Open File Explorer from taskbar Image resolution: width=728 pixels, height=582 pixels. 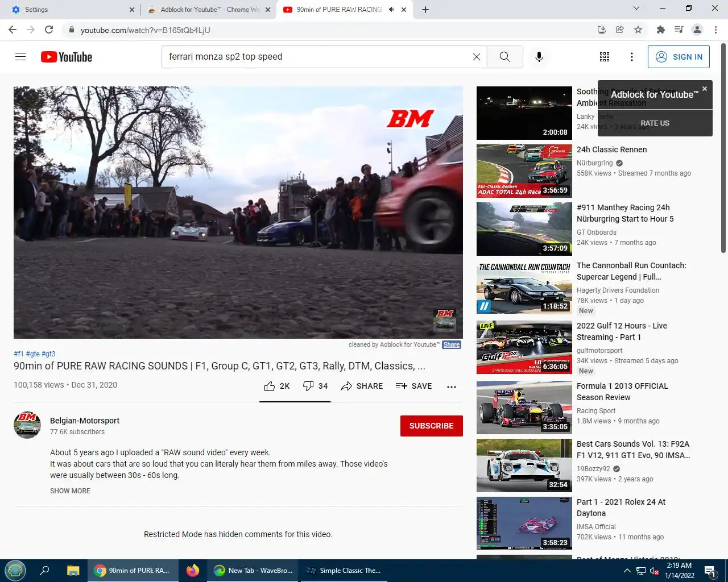tap(73, 571)
